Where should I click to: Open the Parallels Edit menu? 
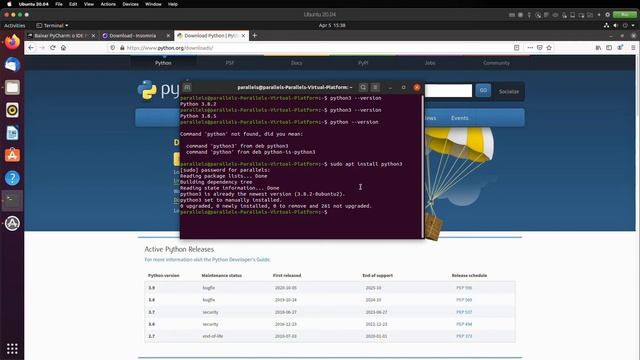point(73,4)
